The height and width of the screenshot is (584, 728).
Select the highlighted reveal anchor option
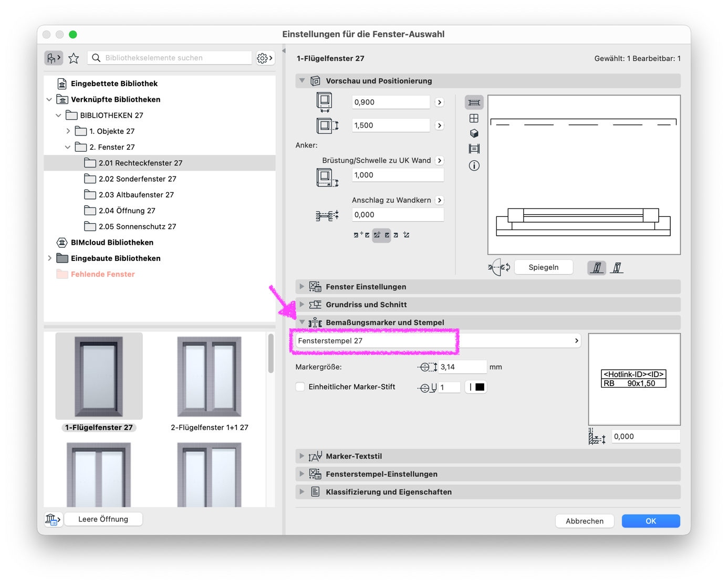pos(381,235)
